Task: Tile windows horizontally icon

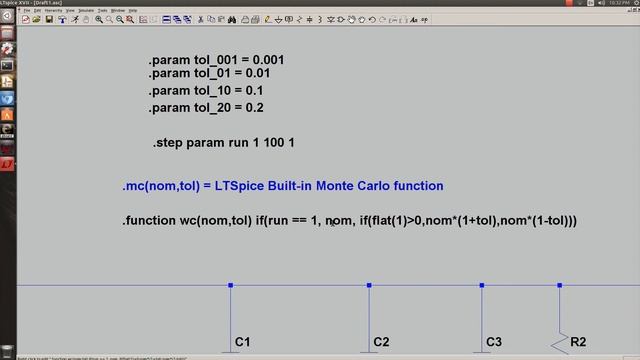Action: 167,20
